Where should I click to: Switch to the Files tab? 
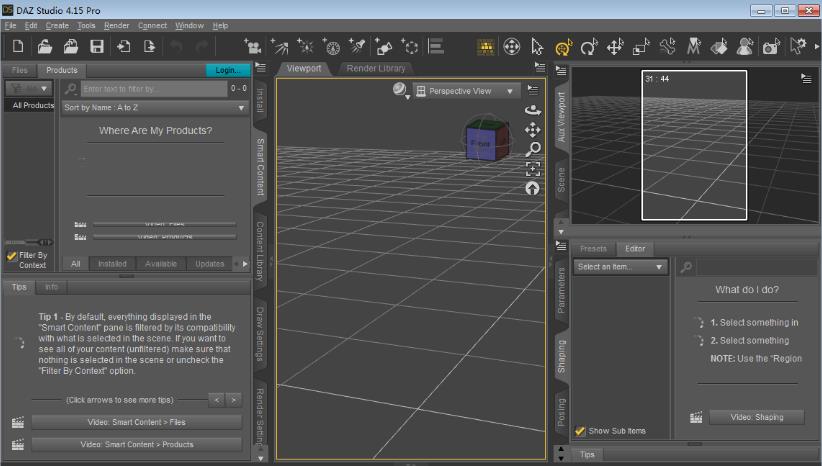click(19, 70)
